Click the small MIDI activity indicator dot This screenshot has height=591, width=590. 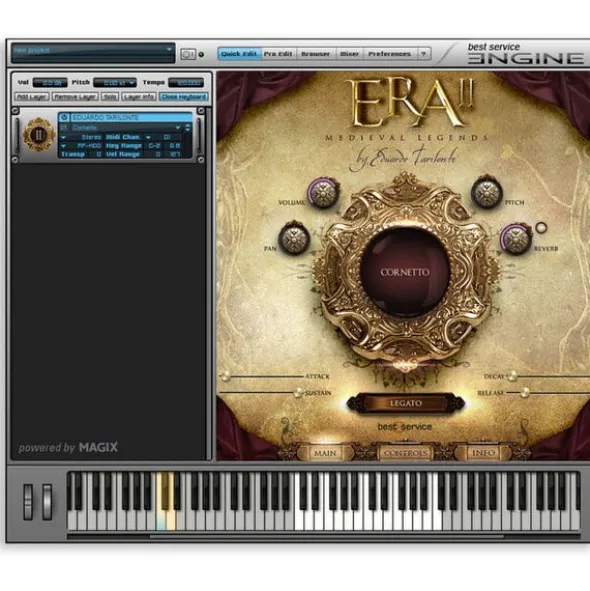[201, 55]
